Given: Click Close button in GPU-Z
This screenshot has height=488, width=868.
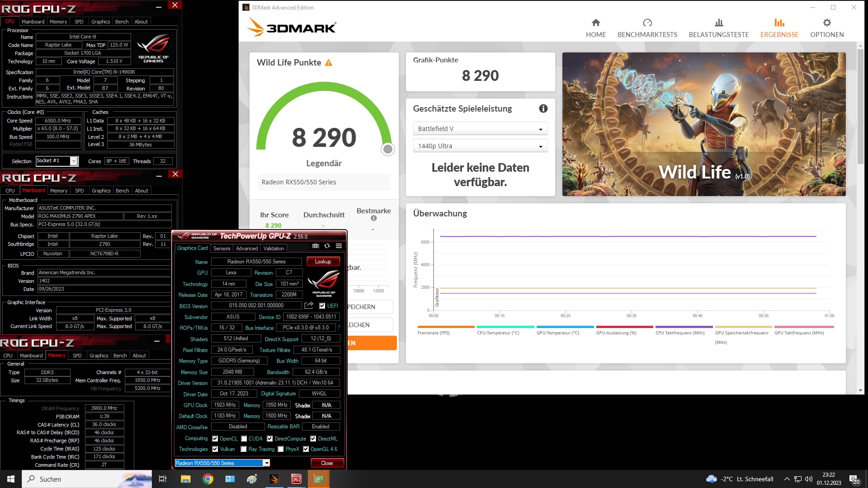Looking at the screenshot, I should [x=327, y=463].
